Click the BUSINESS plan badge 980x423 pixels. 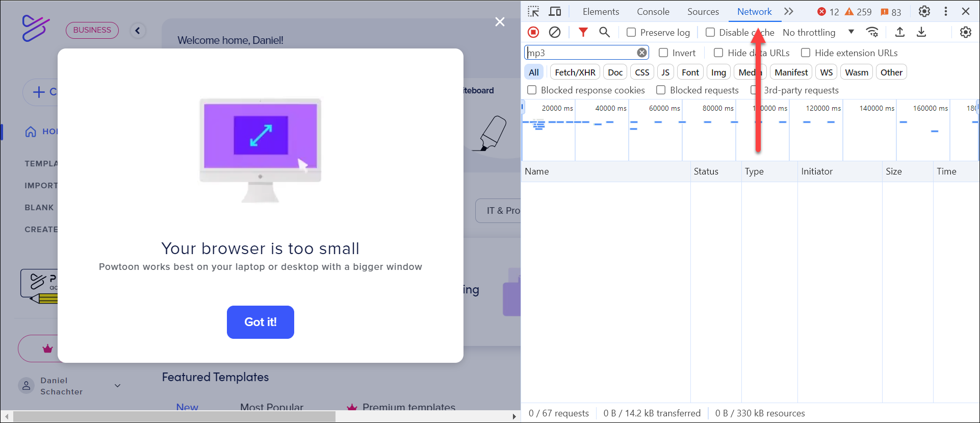point(92,30)
